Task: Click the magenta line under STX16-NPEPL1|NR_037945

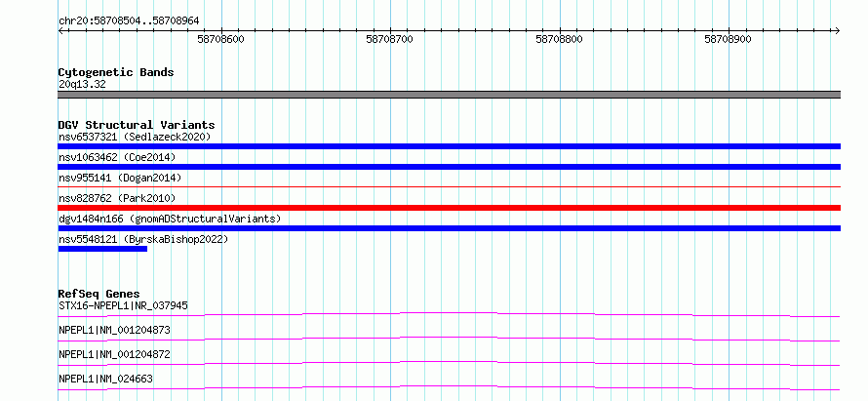Action: [x=449, y=315]
